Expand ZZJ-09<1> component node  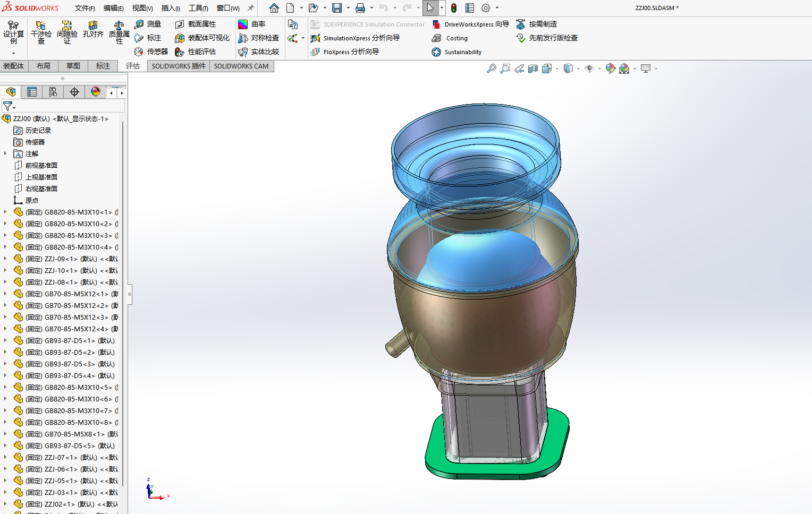click(5, 259)
